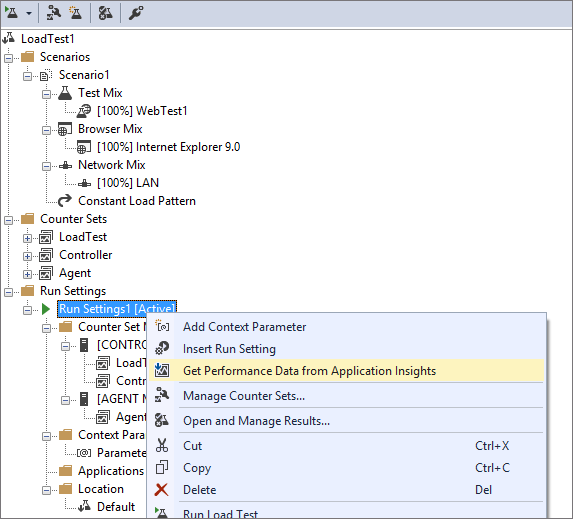Screen dimensions: 573x519
Task: Collapse the Browser Mix node
Action: click(46, 130)
